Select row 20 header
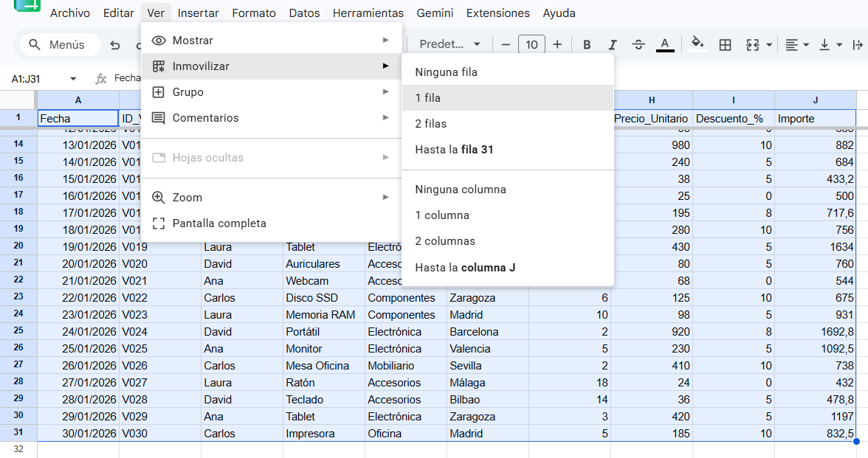The image size is (868, 458). coord(18,246)
